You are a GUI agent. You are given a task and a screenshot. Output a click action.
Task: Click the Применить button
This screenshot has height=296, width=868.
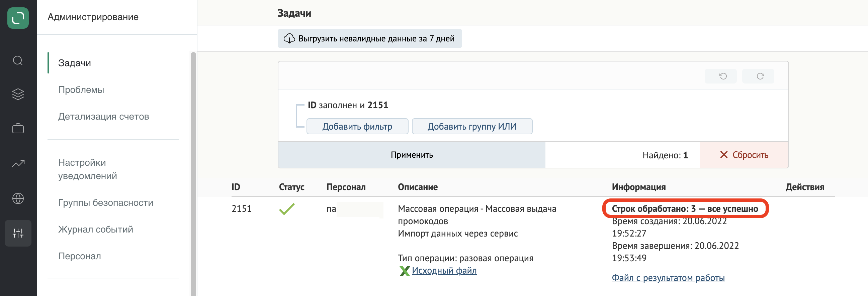tap(412, 155)
